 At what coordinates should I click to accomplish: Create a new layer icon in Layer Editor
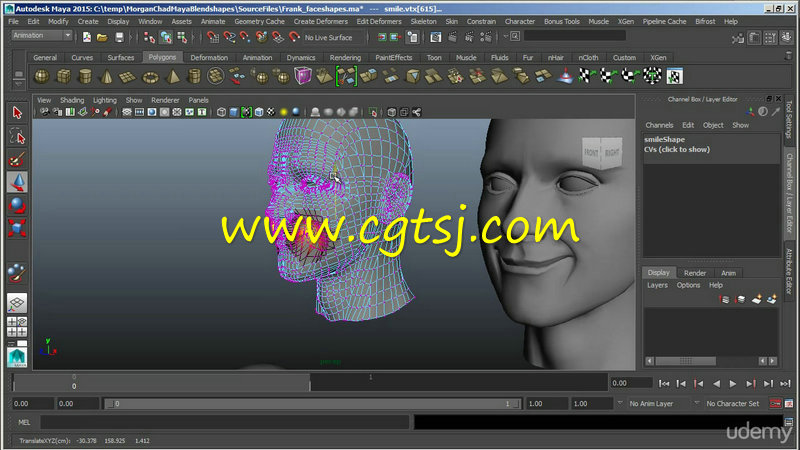(756, 299)
